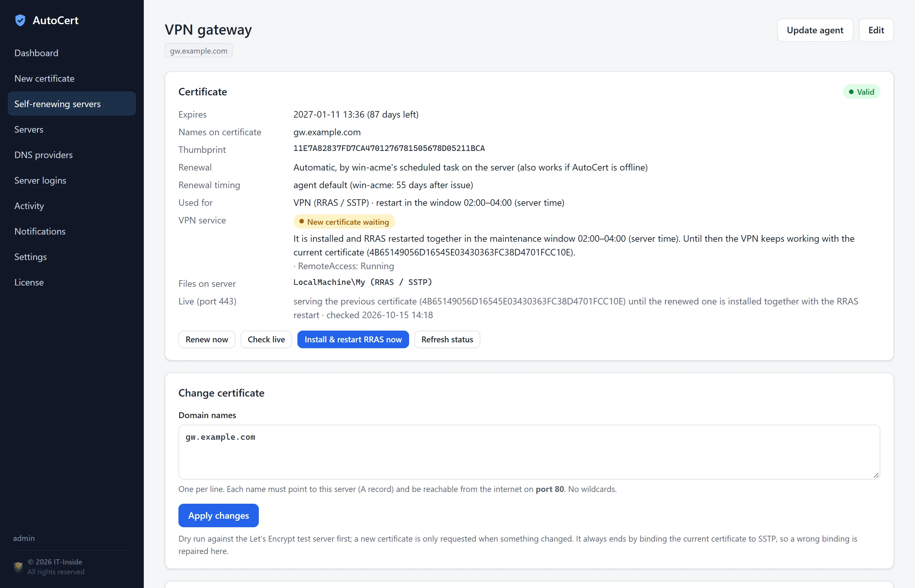Open Settings page
Screen dimensions: 915x588
[72, 257]
